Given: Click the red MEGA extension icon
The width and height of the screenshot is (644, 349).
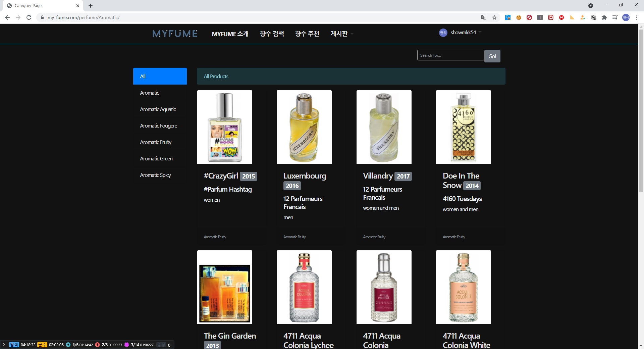Looking at the screenshot, I should point(561,17).
